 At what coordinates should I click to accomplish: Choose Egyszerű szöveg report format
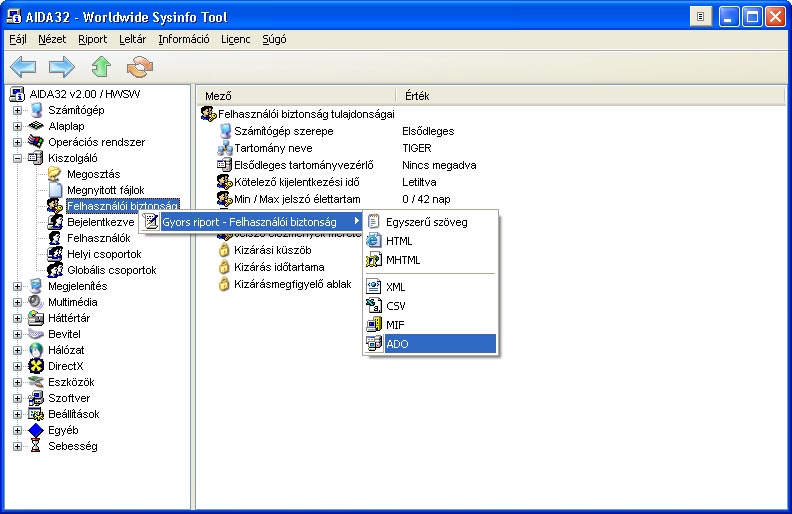pyautogui.click(x=430, y=222)
